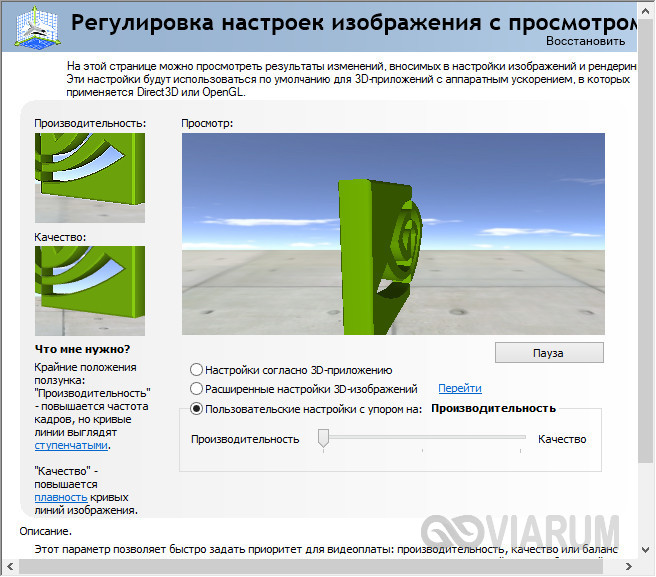This screenshot has height=577, width=656.
Task: Open the Перейти link
Action: (x=459, y=388)
